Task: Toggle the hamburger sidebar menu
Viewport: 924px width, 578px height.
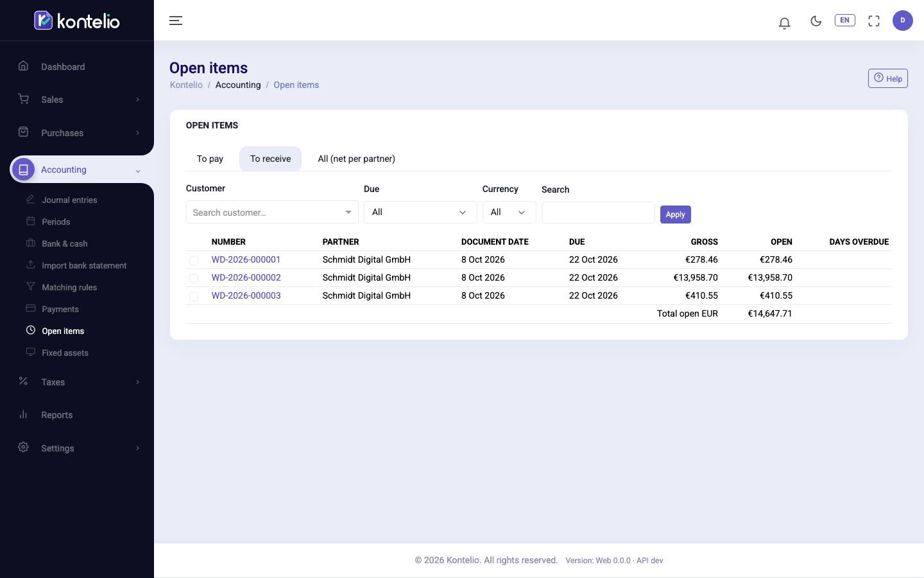Action: pos(176,21)
